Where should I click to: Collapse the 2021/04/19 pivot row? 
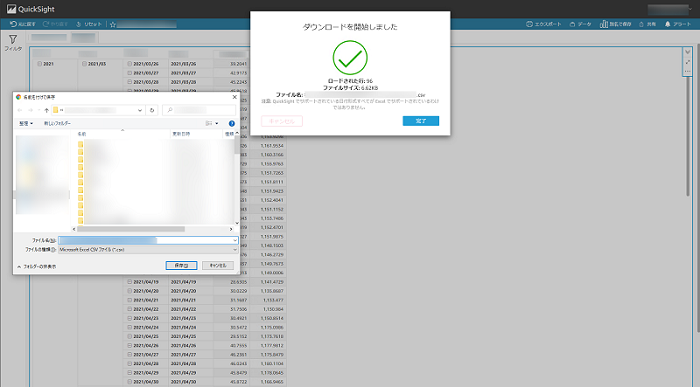click(129, 282)
